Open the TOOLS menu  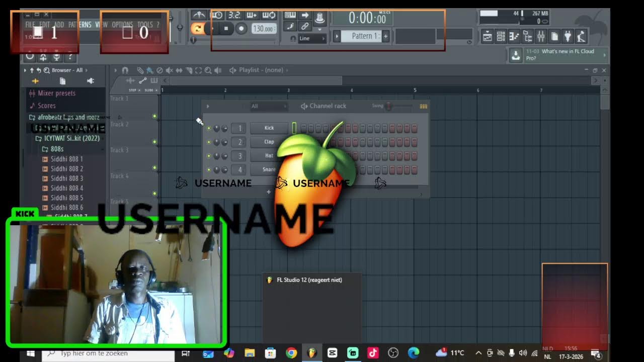click(x=145, y=24)
